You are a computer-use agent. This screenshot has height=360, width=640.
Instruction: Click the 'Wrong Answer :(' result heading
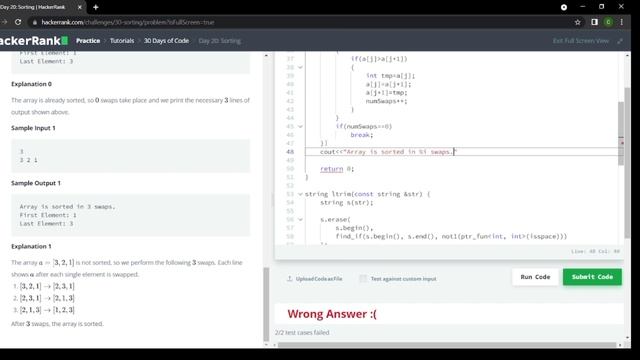click(x=332, y=314)
